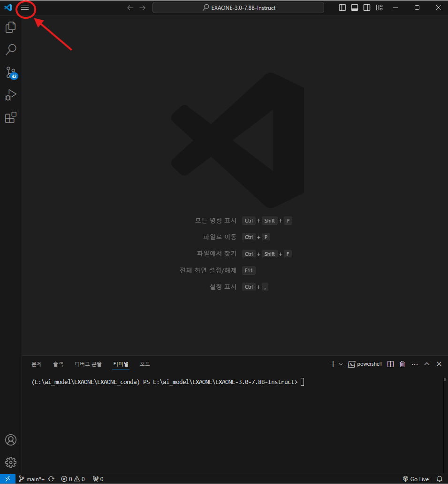
Task: Close the terminal panel
Action: point(439,364)
